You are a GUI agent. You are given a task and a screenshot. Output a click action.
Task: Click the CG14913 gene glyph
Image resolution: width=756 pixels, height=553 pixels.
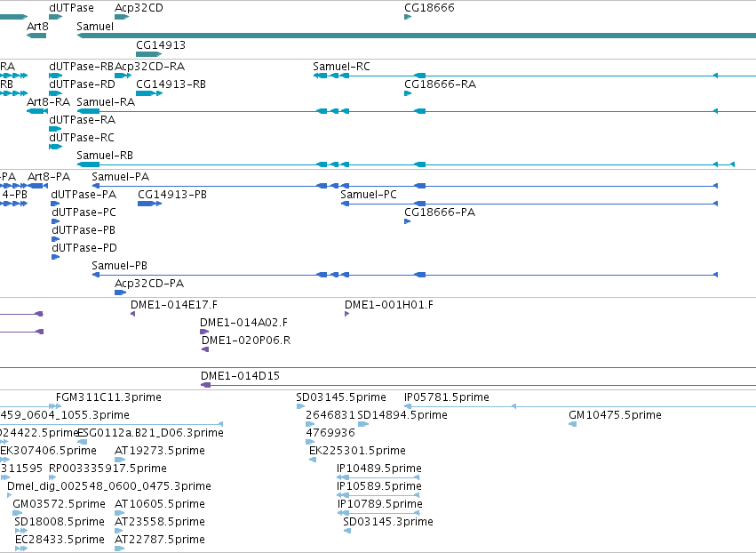148,54
